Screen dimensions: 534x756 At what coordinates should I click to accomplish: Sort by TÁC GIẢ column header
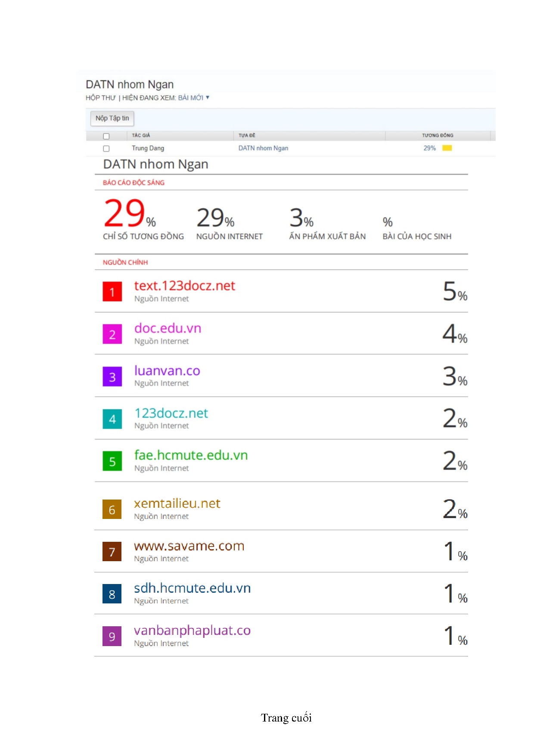click(141, 135)
